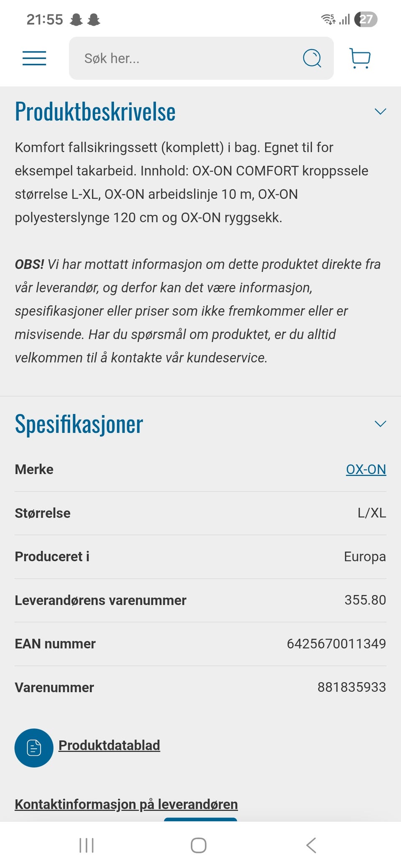Tap the search magnifier icon

[312, 58]
